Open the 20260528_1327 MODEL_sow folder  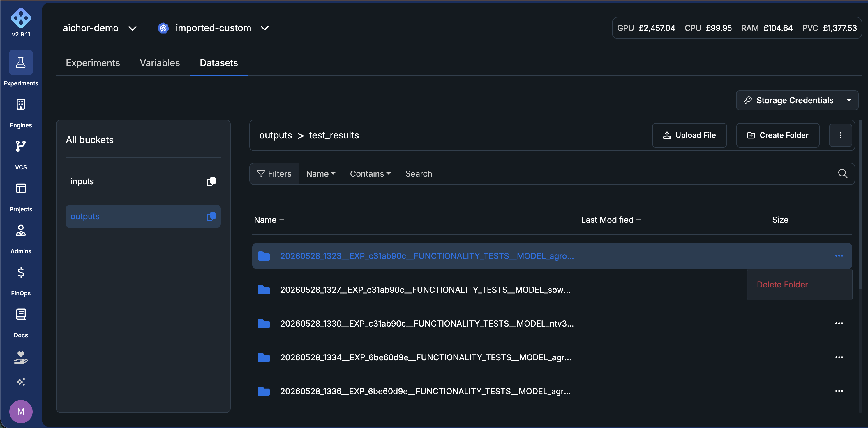425,290
